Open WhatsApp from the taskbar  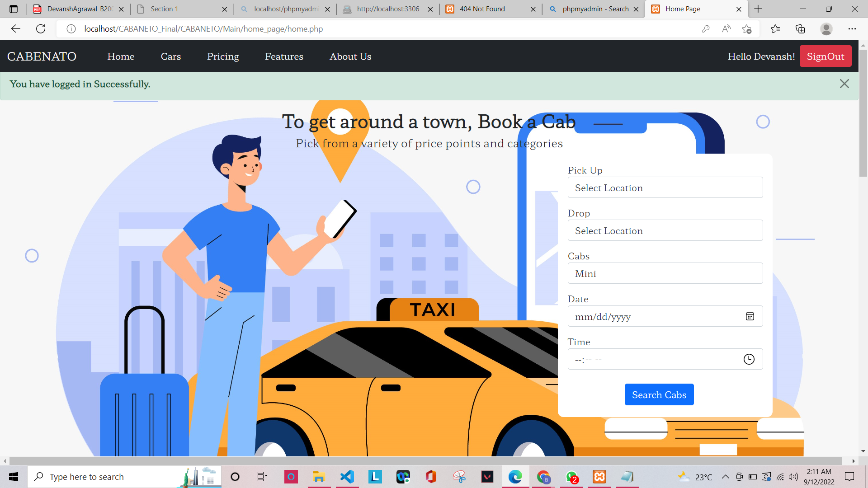[x=572, y=477]
